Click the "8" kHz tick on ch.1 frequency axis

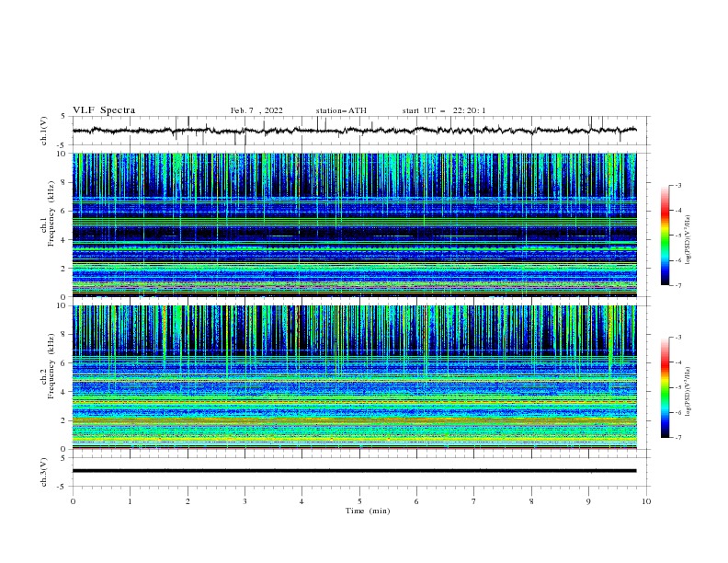click(x=64, y=182)
